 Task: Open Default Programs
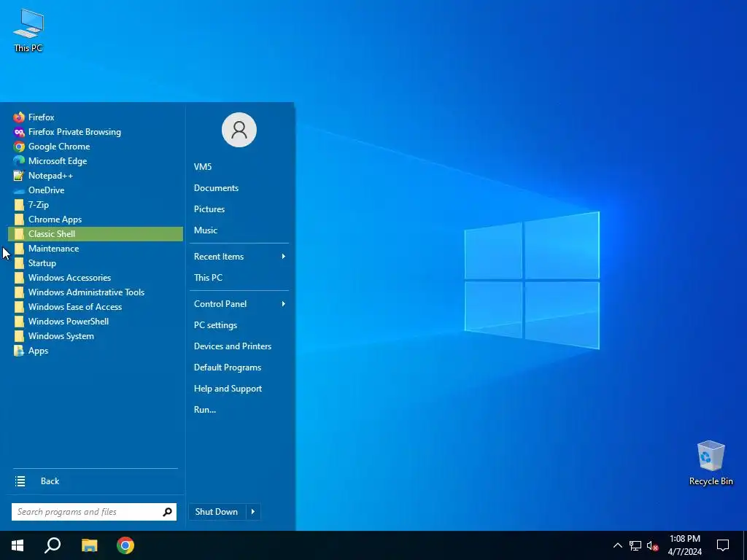239,367
